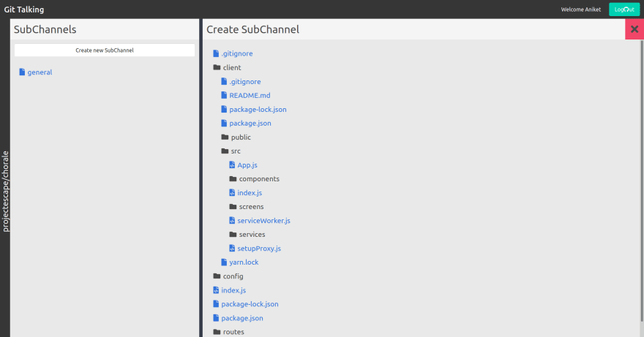This screenshot has width=644, height=337.
Task: Click the Welcome Aniket text
Action: (x=581, y=10)
